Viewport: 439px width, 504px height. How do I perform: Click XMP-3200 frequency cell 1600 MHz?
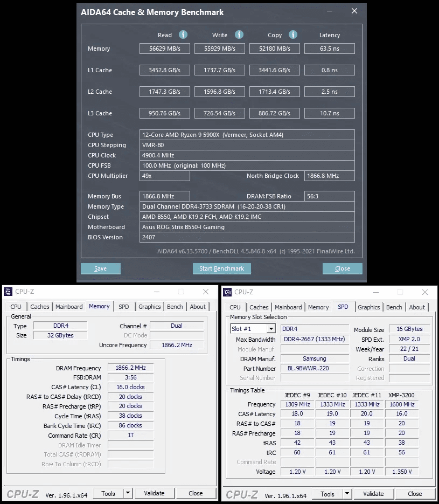click(x=402, y=404)
